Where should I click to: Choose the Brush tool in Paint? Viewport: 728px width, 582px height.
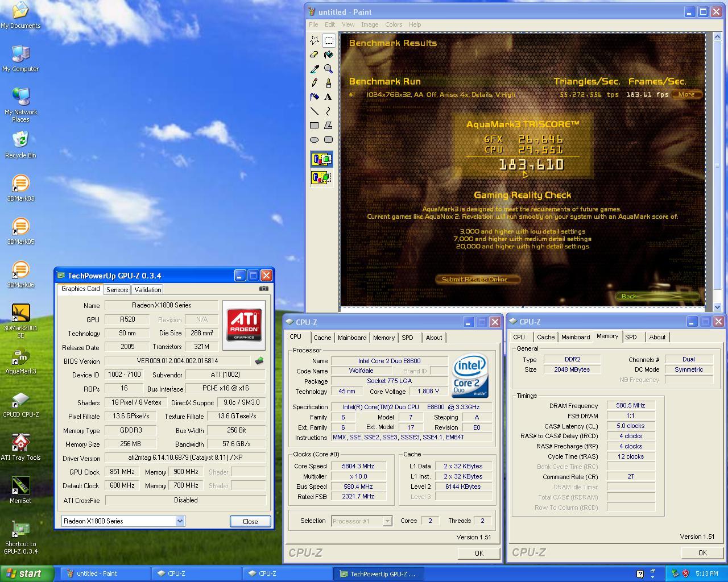(329, 83)
